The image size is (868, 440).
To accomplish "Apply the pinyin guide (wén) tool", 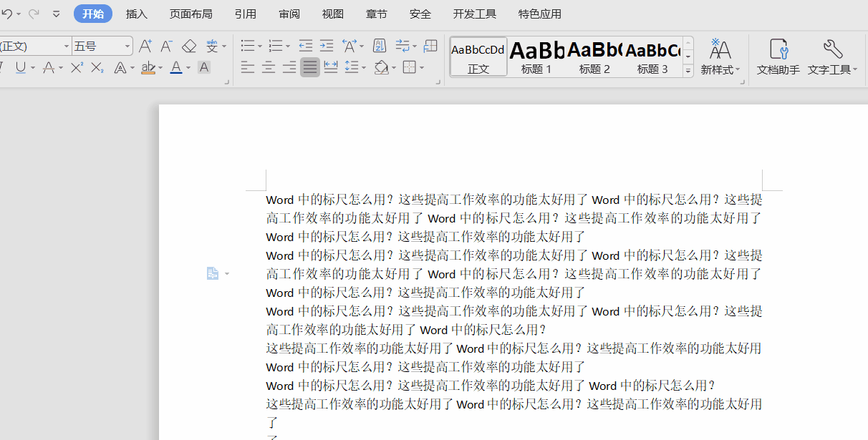I will [212, 46].
